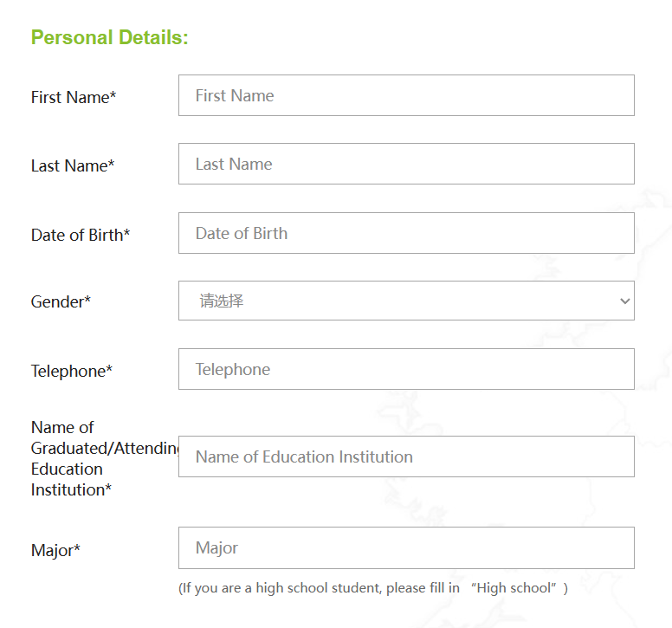
Task: Click the "First Name*" label
Action: coord(73,97)
